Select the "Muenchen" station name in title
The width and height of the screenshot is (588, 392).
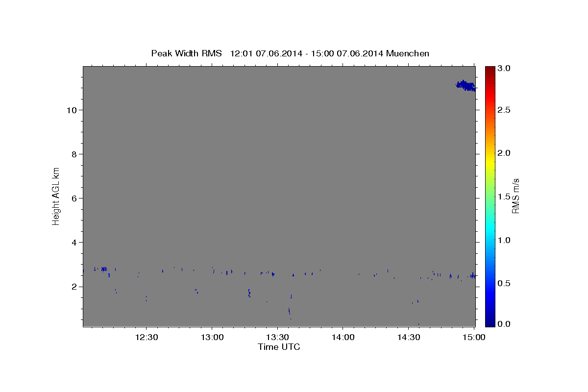[408, 53]
